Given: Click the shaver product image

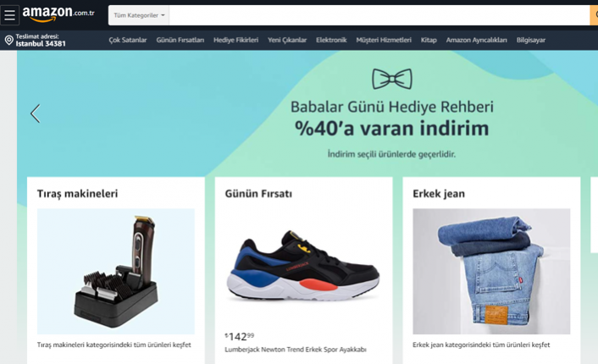Looking at the screenshot, I should coord(116,272).
